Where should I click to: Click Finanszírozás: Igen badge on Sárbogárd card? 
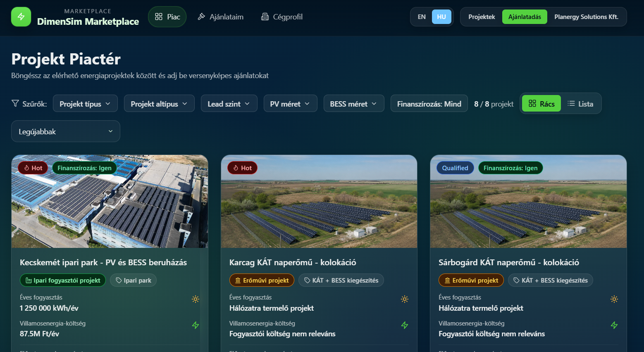click(510, 168)
